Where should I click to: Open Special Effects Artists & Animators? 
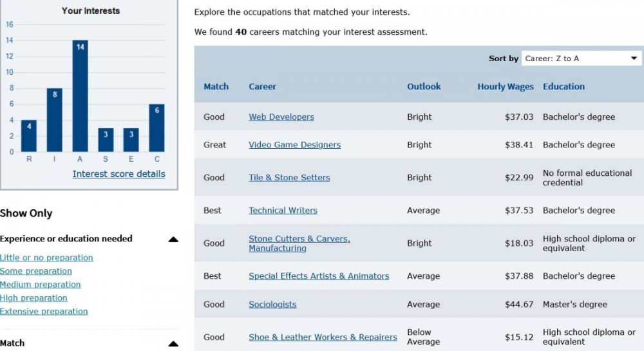point(319,276)
